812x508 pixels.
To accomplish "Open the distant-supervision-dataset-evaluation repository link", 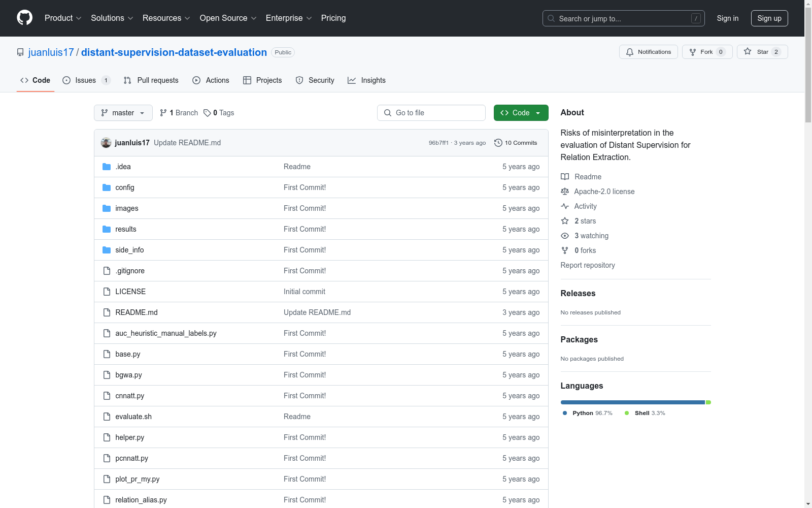I will pos(174,52).
